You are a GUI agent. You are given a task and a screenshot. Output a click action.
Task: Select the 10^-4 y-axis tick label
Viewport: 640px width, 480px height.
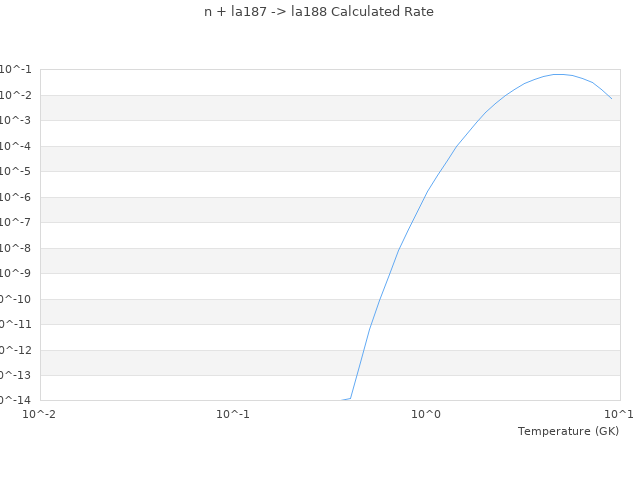tap(16, 146)
